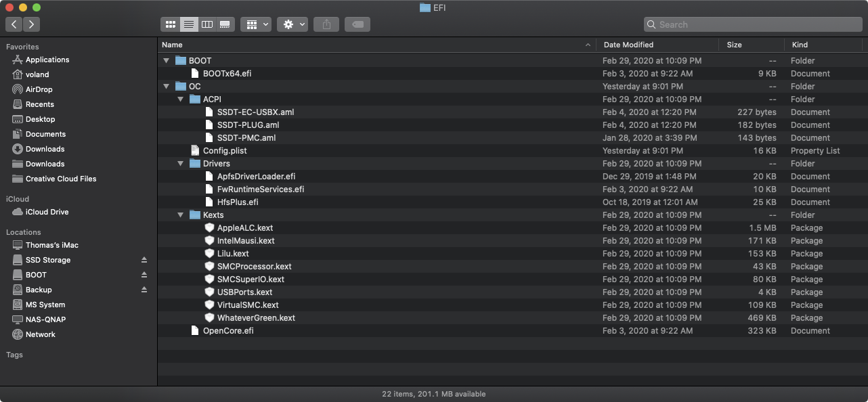Select the BOOTx64.efi file
The image size is (868, 402).
513,74
